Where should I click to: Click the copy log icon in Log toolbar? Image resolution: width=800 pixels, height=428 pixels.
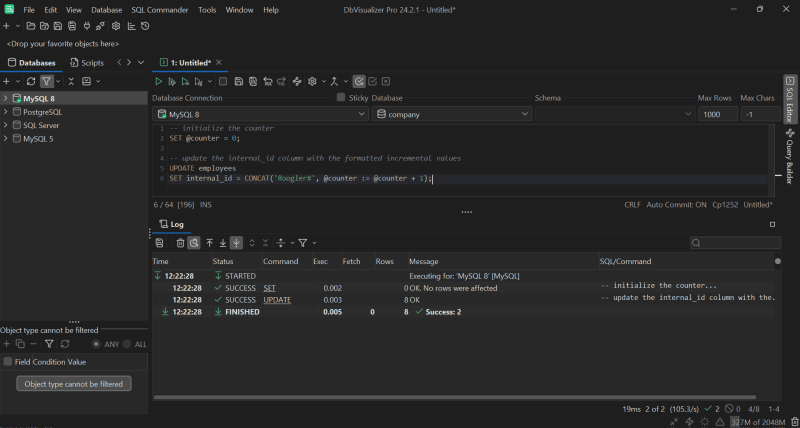click(159, 243)
